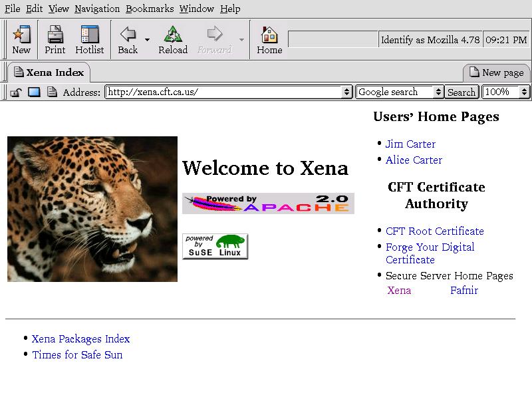
Task: Open the Bookmarks menu
Action: click(150, 9)
